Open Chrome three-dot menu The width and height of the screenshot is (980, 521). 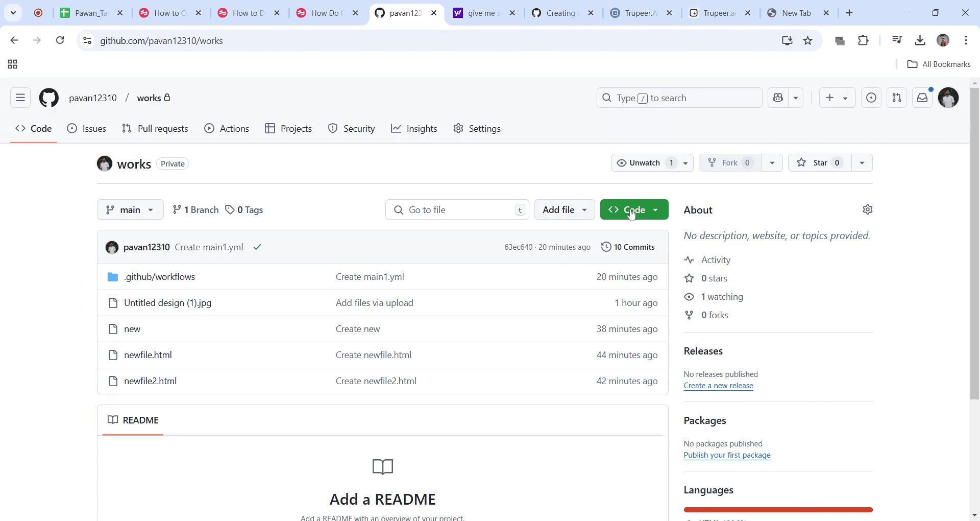tap(966, 40)
